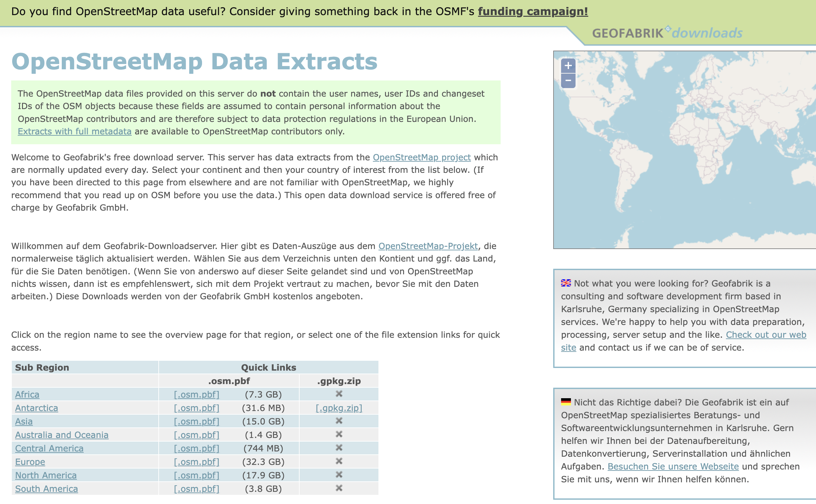Download Europe .osm.pbf file
Image resolution: width=816 pixels, height=504 pixels.
click(196, 462)
